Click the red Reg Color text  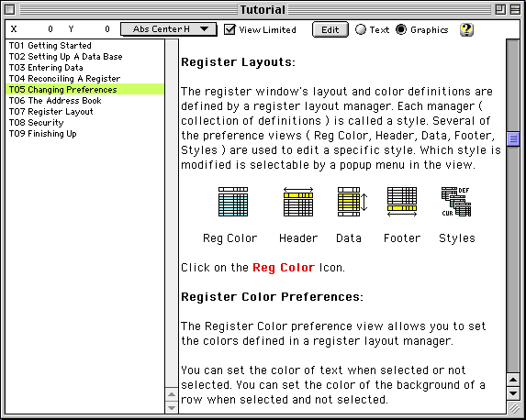coord(284,267)
